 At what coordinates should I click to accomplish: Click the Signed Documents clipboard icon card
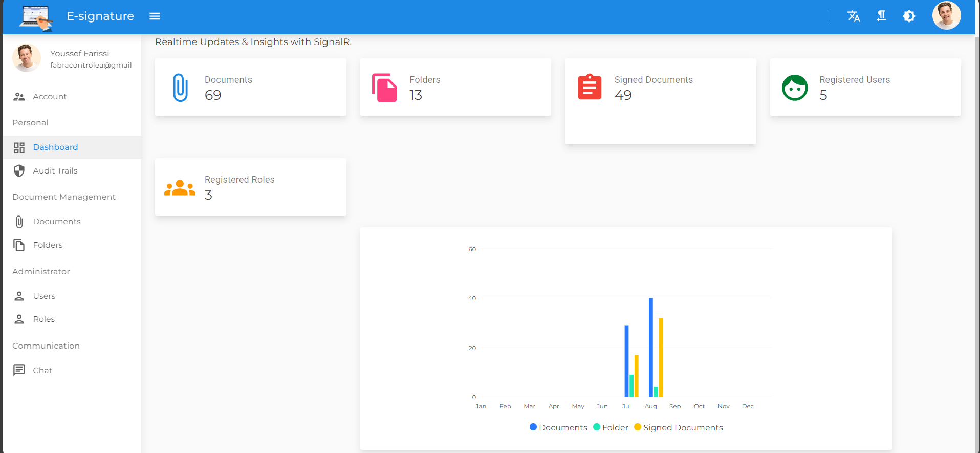590,87
